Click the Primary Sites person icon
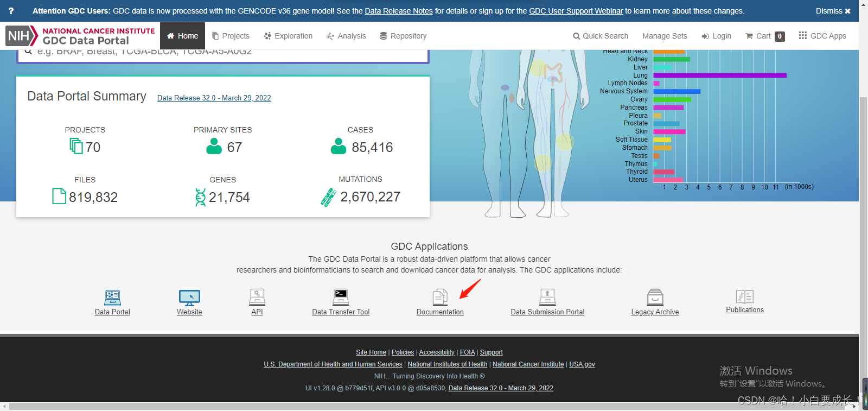Viewport: 868px width, 411px height. pyautogui.click(x=214, y=146)
